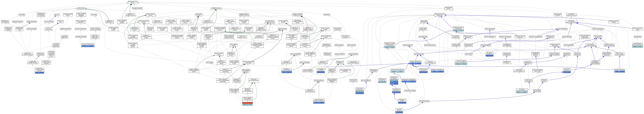Select the 'Biological Process Hoxb1' root node
644x114 pixels.
(133, 3)
